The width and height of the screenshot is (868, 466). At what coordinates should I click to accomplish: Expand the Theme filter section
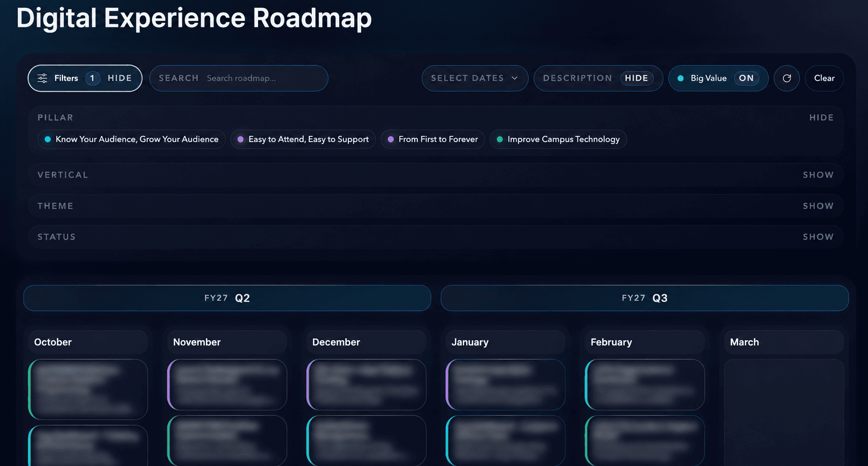pos(818,206)
